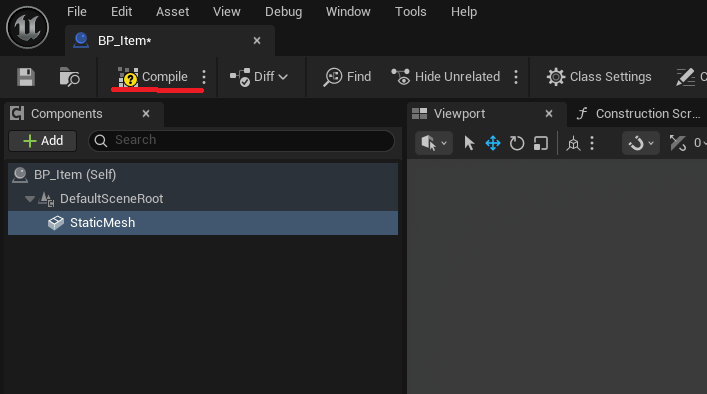
Task: Activate the Rotate tool
Action: pos(517,143)
